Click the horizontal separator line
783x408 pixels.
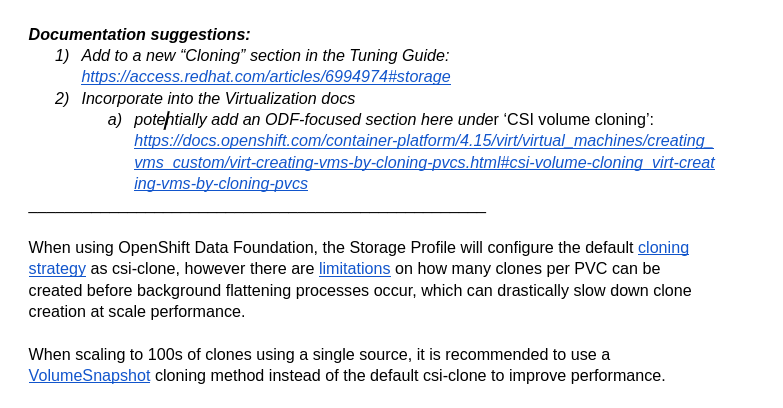click(257, 211)
